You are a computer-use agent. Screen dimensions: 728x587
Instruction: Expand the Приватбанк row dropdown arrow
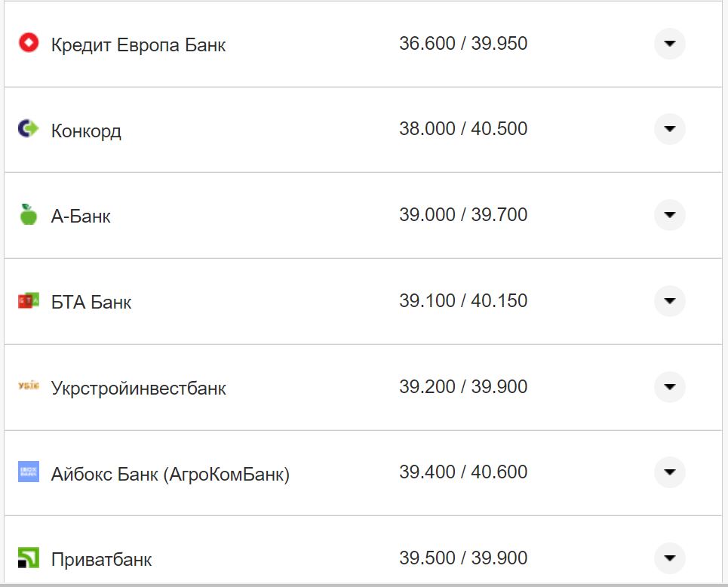[669, 558]
